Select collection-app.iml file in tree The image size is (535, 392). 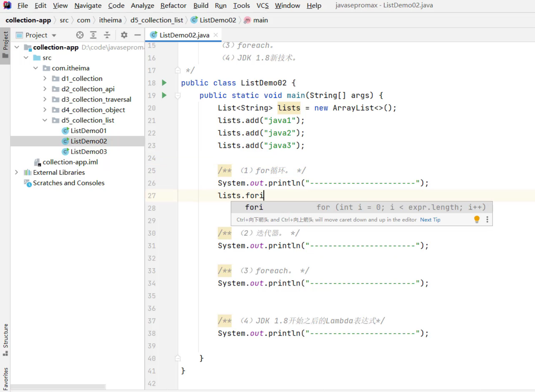(x=70, y=162)
